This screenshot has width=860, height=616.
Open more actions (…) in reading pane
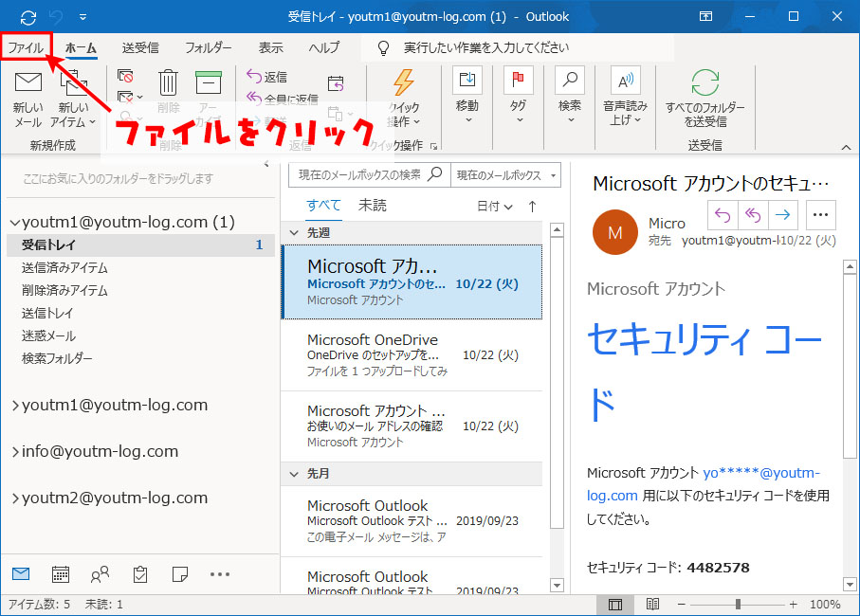[821, 215]
